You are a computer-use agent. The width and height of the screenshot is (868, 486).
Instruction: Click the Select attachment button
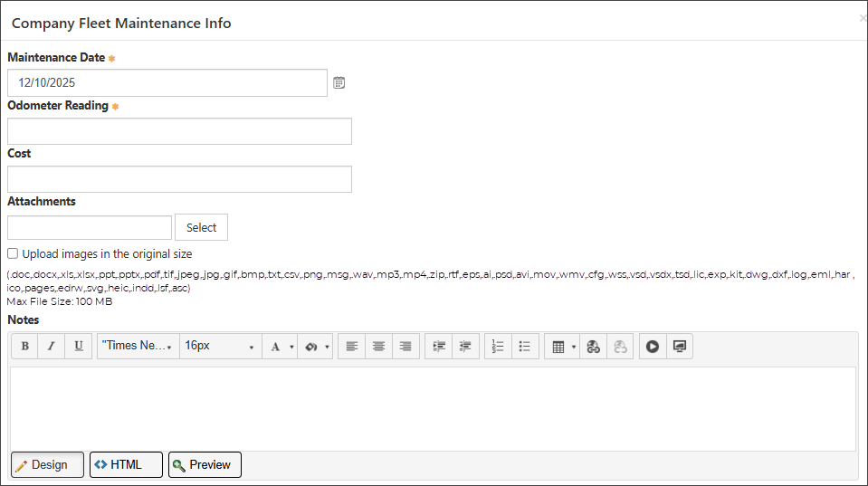click(201, 227)
